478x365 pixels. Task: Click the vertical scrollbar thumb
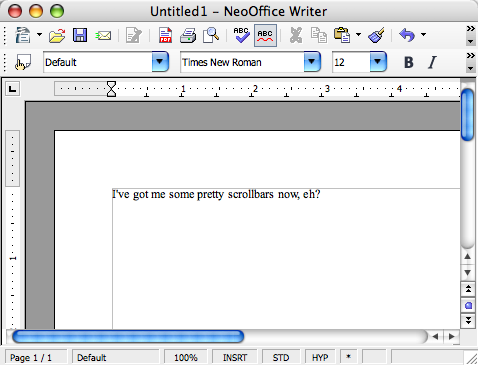pyautogui.click(x=467, y=114)
